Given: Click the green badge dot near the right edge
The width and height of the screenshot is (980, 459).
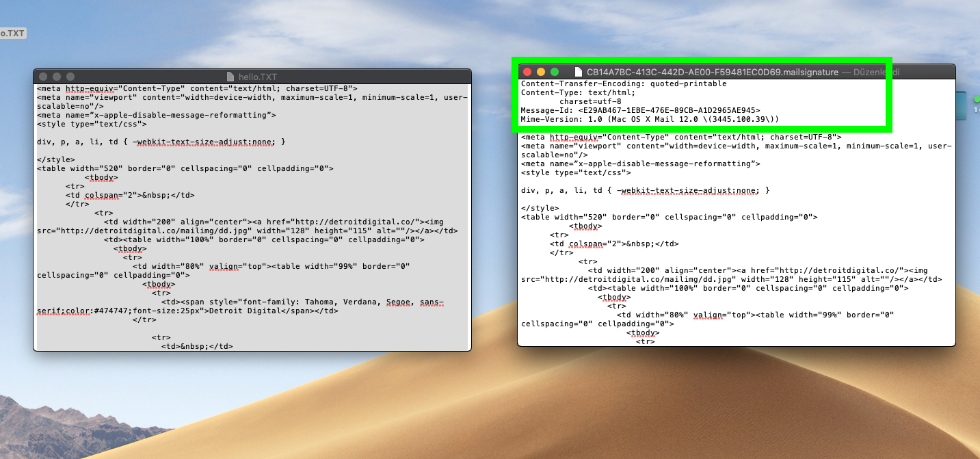Looking at the screenshot, I should [976, 99].
